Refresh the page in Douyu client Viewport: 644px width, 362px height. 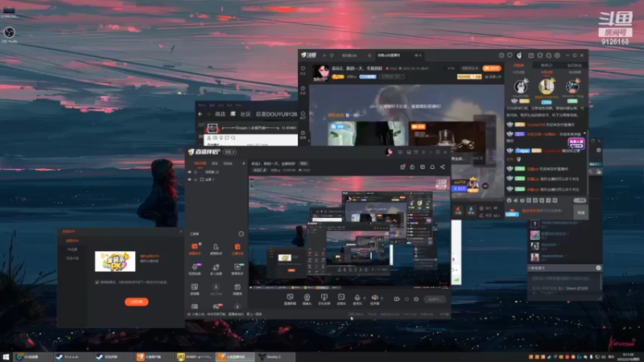[x=332, y=56]
